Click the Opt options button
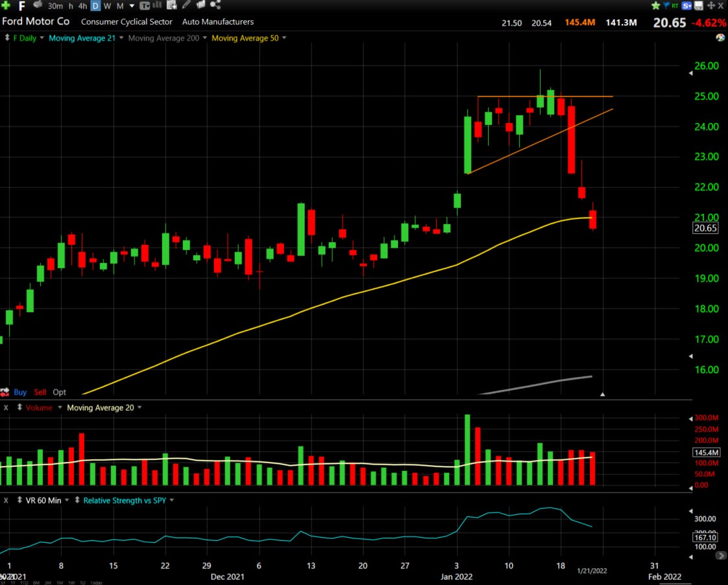Screen dimensions: 728x585 click(x=60, y=392)
